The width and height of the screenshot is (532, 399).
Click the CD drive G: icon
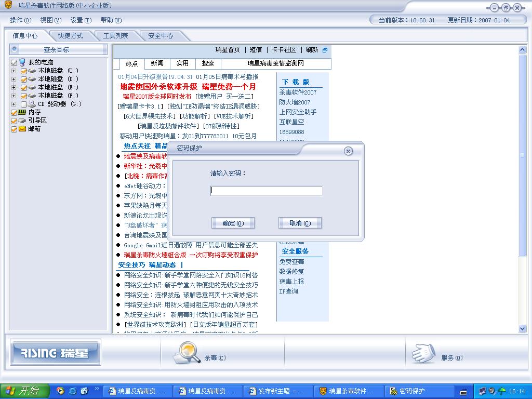click(32, 104)
